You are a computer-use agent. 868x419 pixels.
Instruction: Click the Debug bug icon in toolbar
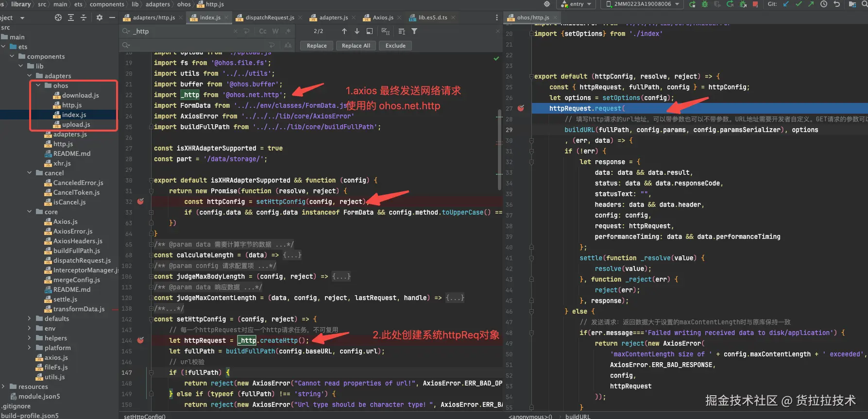[x=704, y=4]
